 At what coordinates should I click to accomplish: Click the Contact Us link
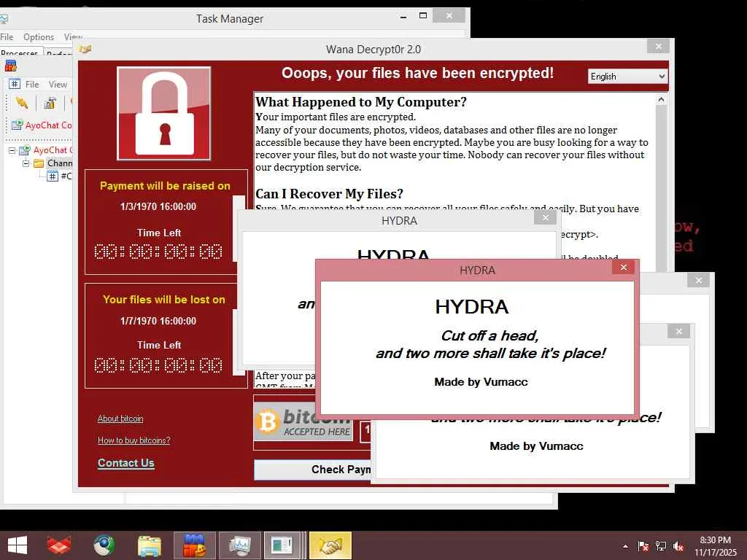click(125, 463)
